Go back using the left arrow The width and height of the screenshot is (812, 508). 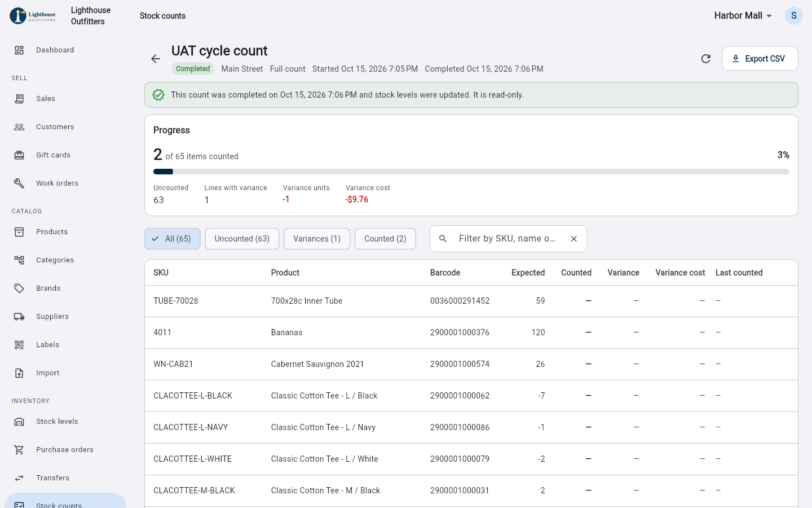pyautogui.click(x=156, y=59)
